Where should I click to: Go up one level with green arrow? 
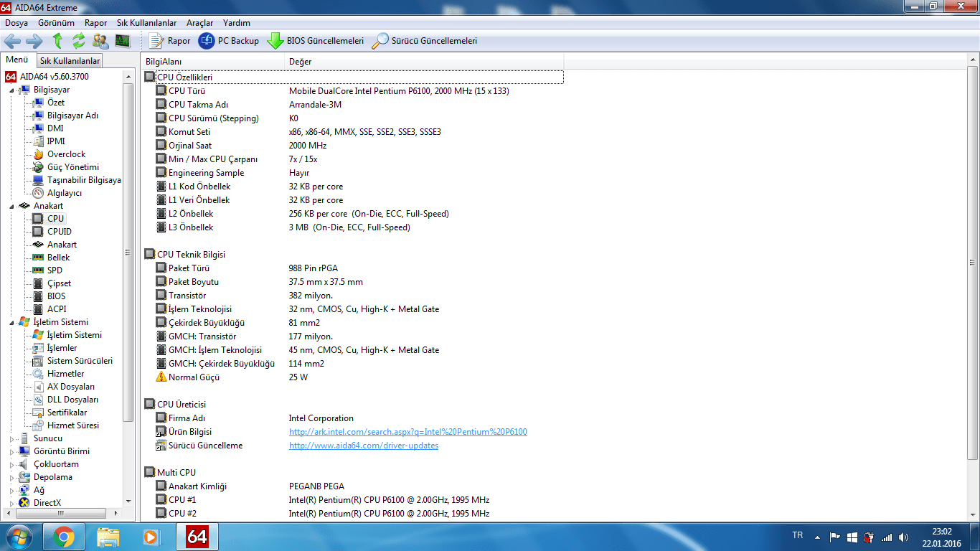57,41
